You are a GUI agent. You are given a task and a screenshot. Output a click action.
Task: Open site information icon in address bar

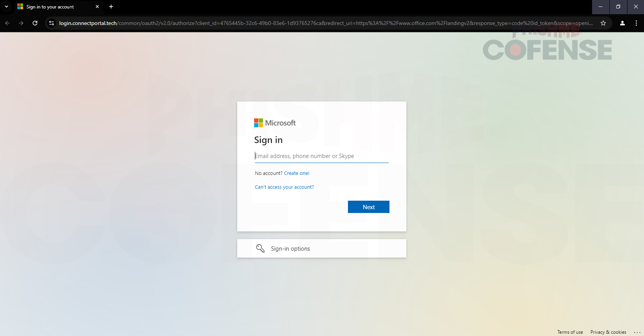coord(52,23)
